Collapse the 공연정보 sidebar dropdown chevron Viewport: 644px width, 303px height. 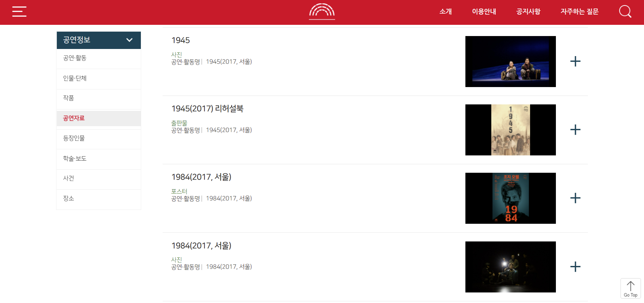[129, 40]
